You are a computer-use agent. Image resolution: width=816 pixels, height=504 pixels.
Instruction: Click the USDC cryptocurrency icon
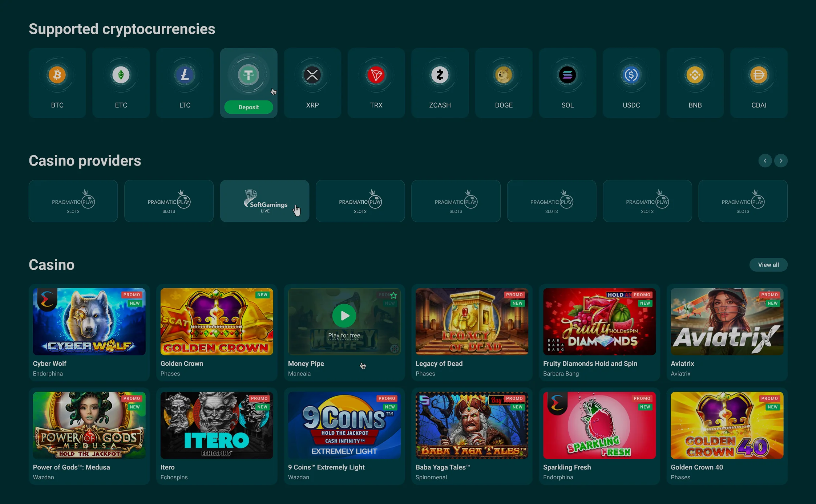tap(631, 75)
